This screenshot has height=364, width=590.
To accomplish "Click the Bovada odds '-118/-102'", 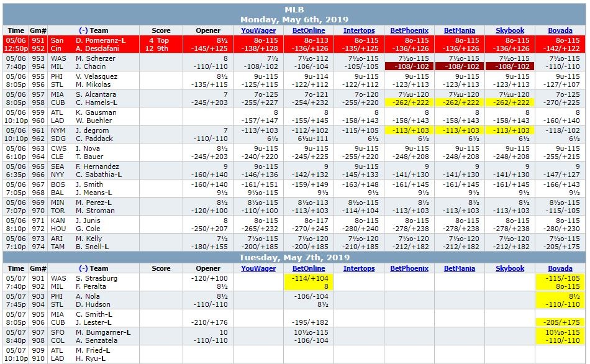I will (563, 130).
